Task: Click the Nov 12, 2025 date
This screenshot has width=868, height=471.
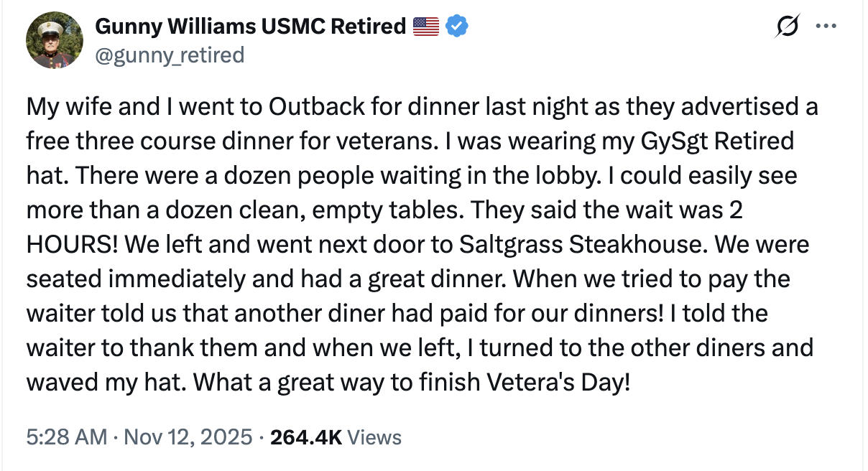Action: point(188,437)
